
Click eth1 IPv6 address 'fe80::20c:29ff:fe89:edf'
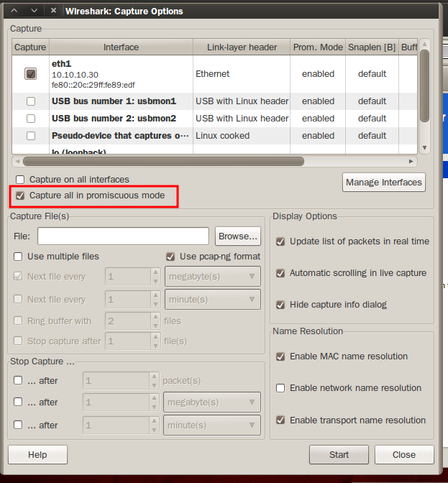tap(93, 85)
